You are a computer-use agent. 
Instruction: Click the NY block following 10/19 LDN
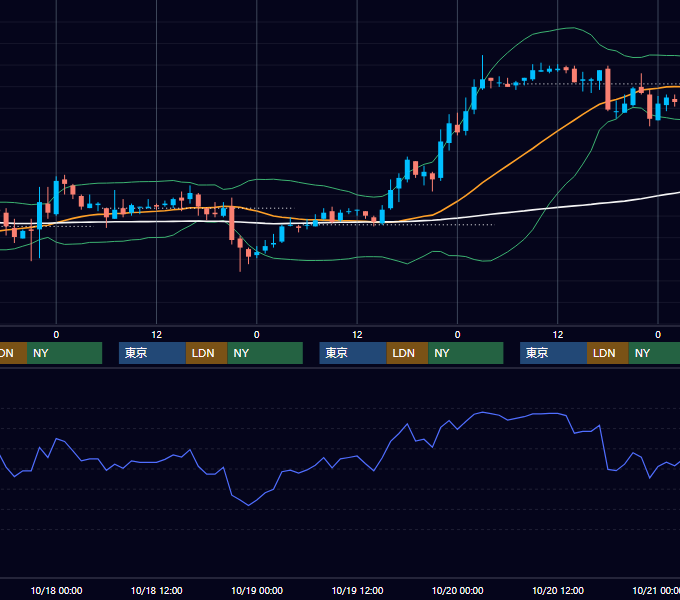point(466,353)
